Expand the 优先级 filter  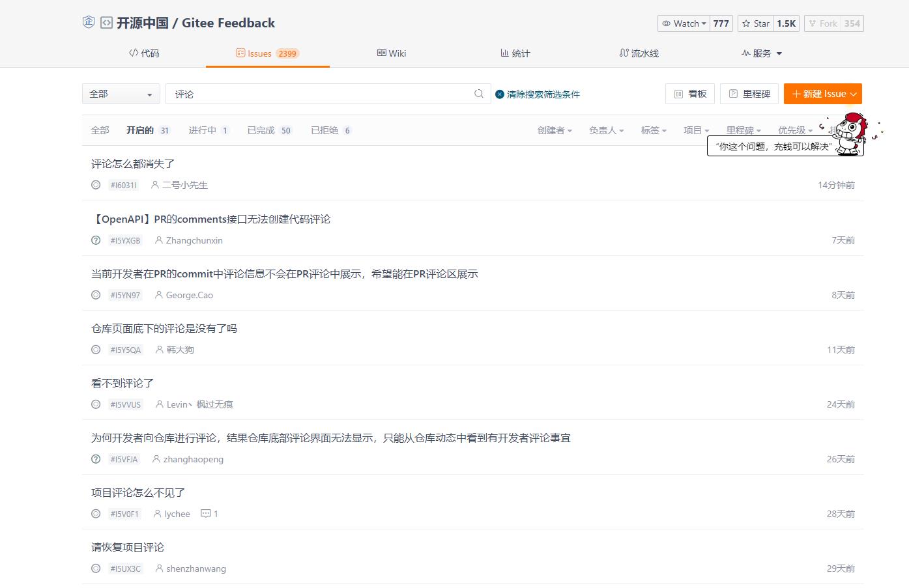795,130
